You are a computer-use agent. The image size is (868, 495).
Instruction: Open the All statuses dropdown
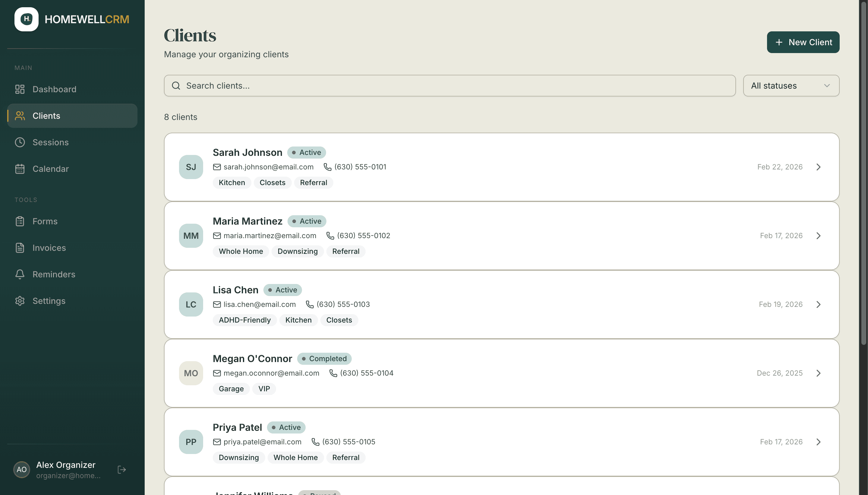791,85
